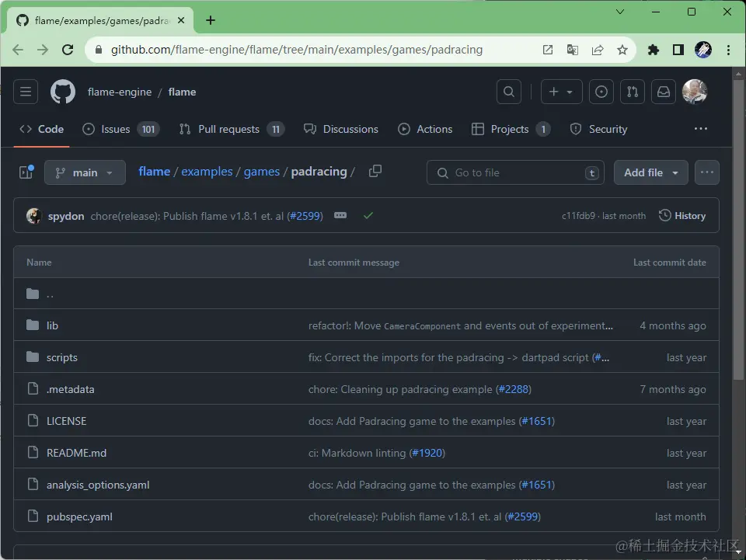Open the Discussions tab
Screen dimensions: 746x560
(340, 129)
